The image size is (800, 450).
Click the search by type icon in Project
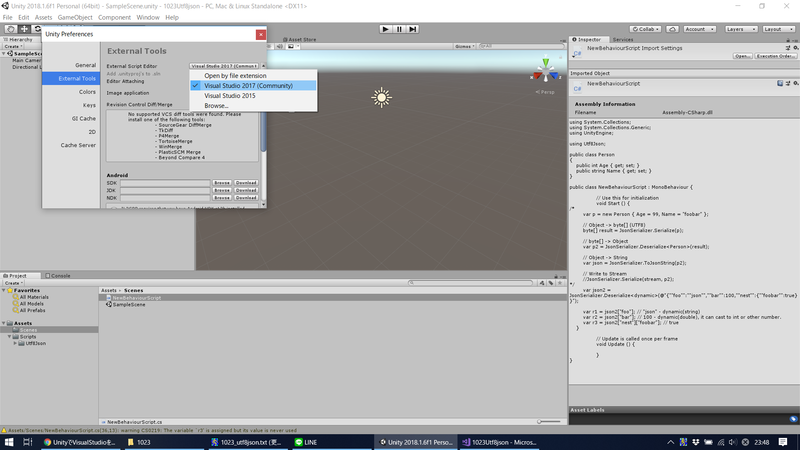click(x=542, y=283)
